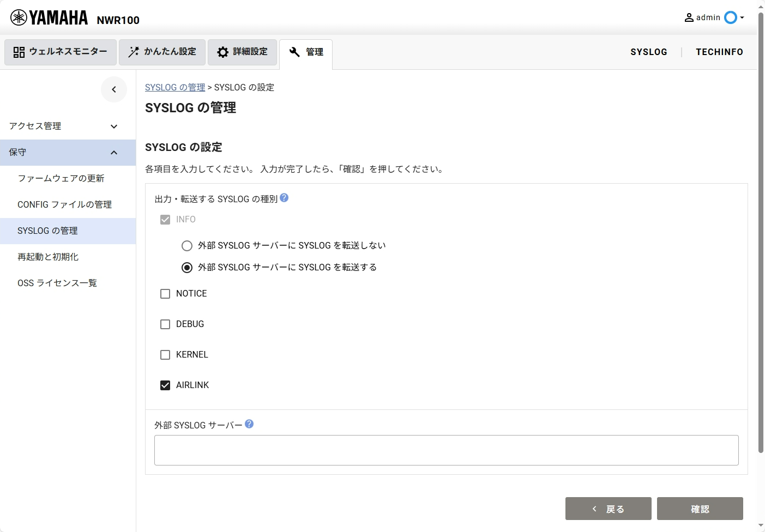Enable the DEBUG checkbox
This screenshot has height=532, width=765.
point(165,324)
